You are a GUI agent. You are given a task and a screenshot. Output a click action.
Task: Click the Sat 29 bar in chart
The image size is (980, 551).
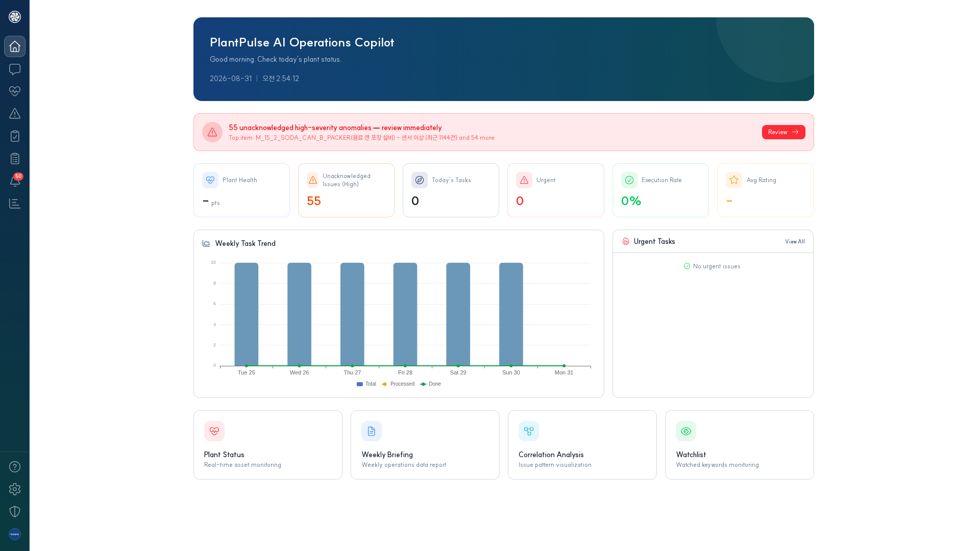pos(458,314)
